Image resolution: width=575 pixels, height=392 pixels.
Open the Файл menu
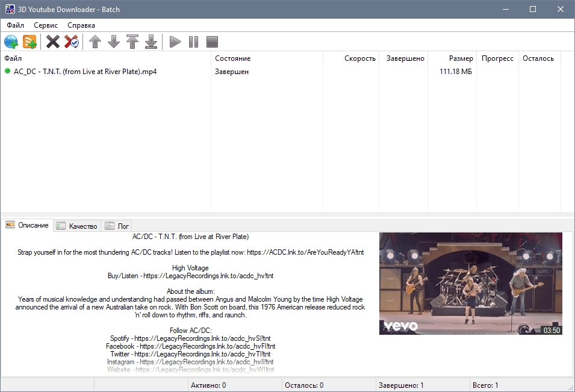click(16, 25)
